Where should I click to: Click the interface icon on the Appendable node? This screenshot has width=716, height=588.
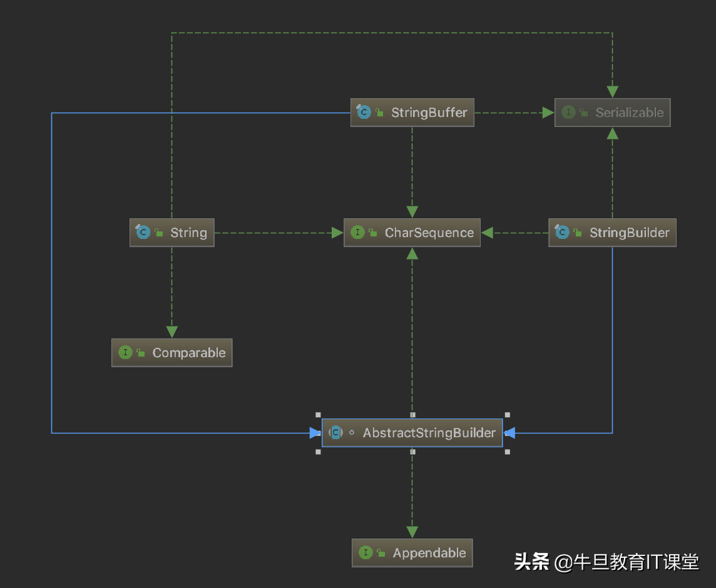pos(366,552)
